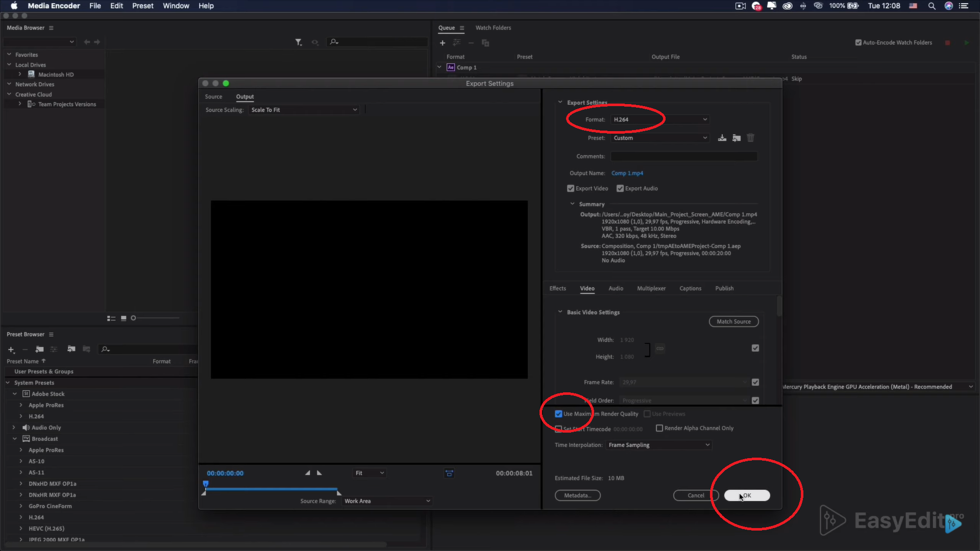Create new preset with plus icon
Viewport: 980px width, 551px height.
pyautogui.click(x=11, y=349)
